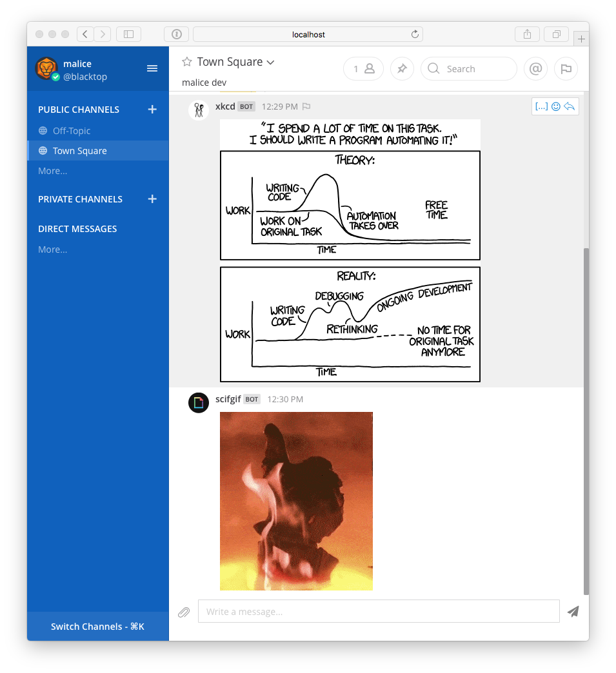Screen dimensions: 616x673
Task: Click the localhost address bar
Action: [x=308, y=34]
